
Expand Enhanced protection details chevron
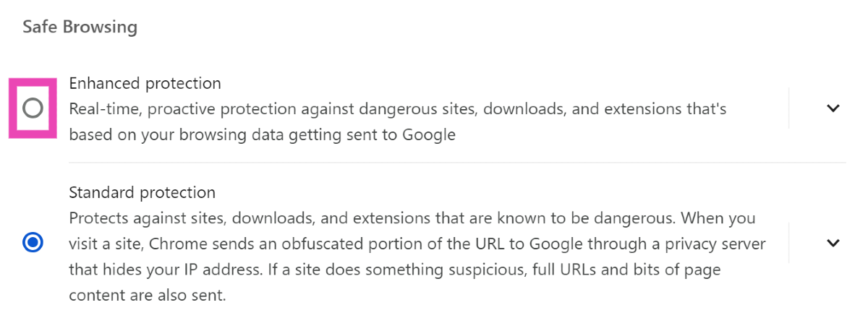pos(833,108)
